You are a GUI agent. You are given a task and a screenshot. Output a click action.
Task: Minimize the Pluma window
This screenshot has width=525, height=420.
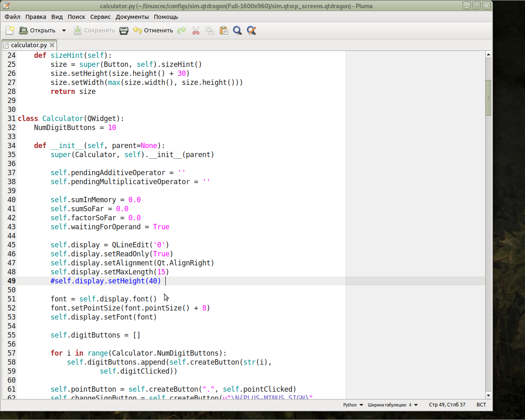(x=467, y=6)
